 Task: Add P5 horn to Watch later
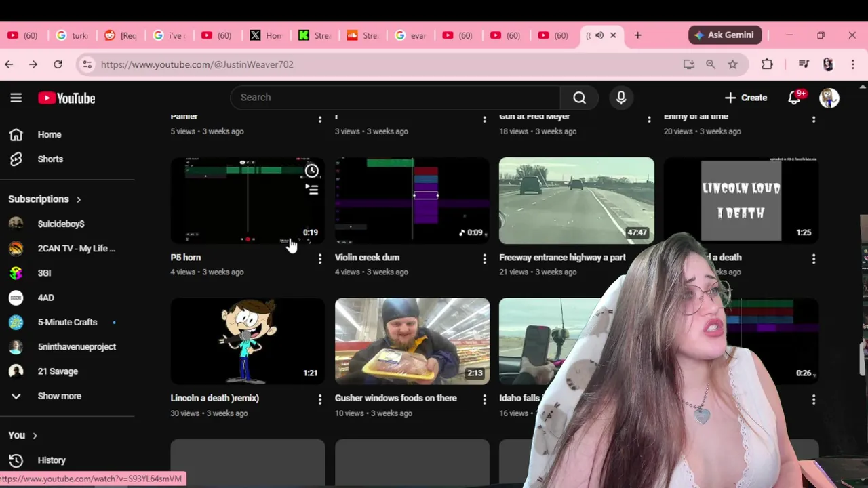coord(311,171)
